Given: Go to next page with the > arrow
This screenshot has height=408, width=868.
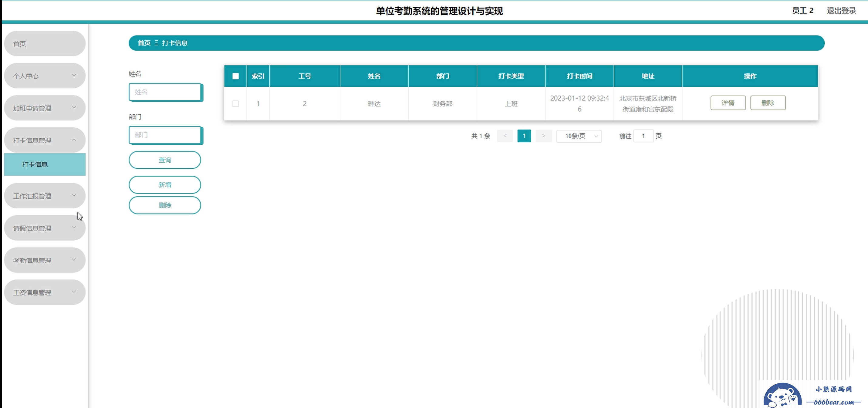Looking at the screenshot, I should [543, 136].
